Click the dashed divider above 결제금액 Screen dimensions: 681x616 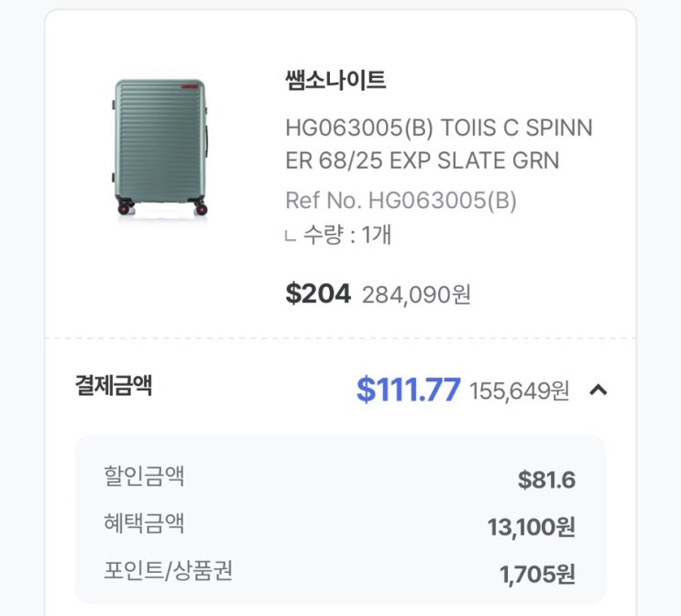click(x=340, y=338)
